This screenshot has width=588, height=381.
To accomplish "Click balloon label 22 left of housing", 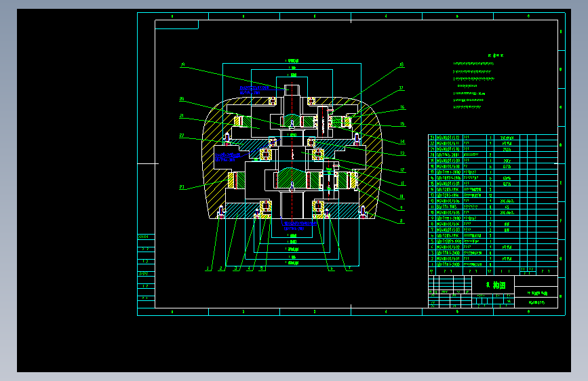I will point(182,136).
